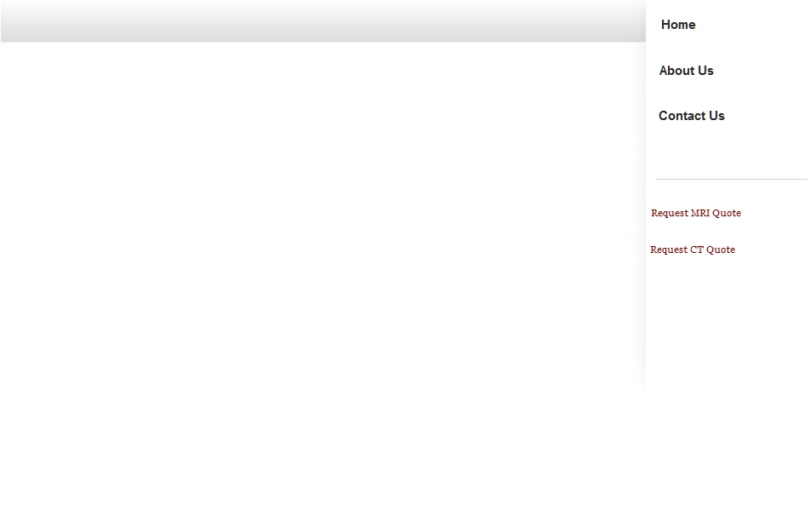Image resolution: width=812 pixels, height=511 pixels.
Task: Follow the dark red CT quote link
Action: pyautogui.click(x=693, y=250)
